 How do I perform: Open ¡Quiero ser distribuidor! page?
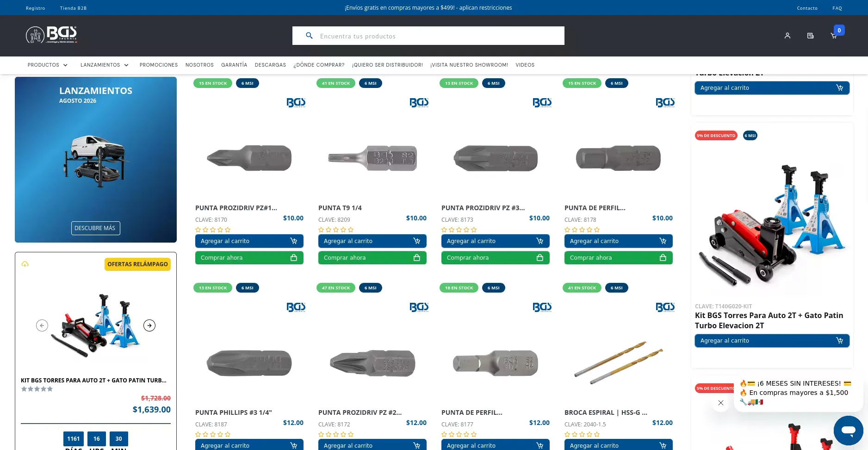click(387, 65)
